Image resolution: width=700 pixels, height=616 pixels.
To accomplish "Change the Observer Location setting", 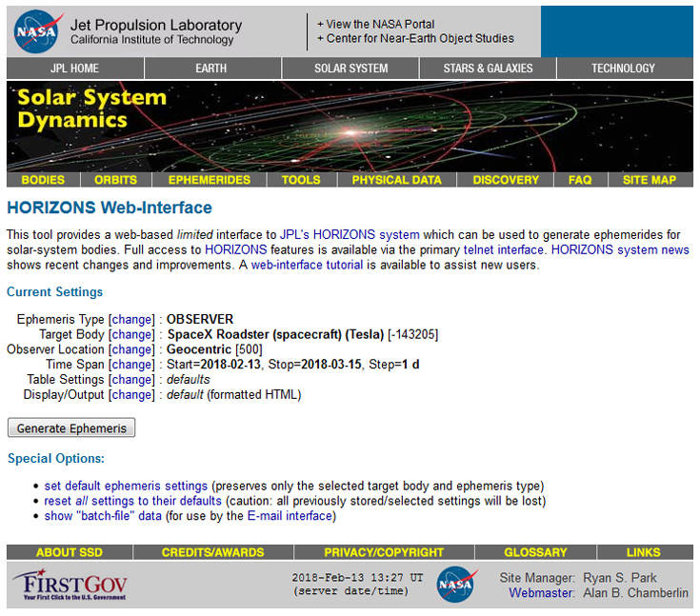I will pyautogui.click(x=131, y=349).
